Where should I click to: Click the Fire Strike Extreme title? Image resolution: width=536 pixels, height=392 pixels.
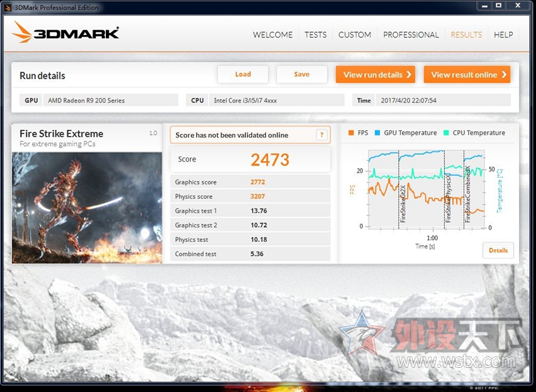[x=61, y=133]
